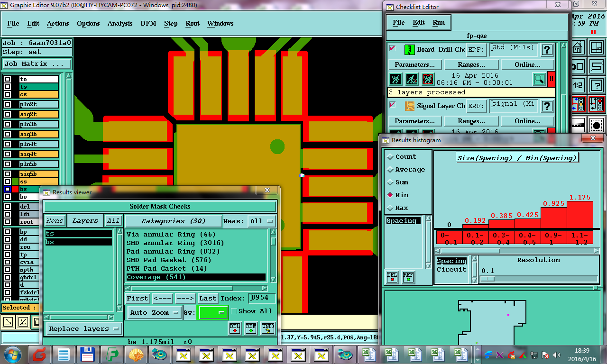This screenshot has width=607, height=364.
Task: Open File menu in Graphic Editor
Action: click(x=13, y=23)
